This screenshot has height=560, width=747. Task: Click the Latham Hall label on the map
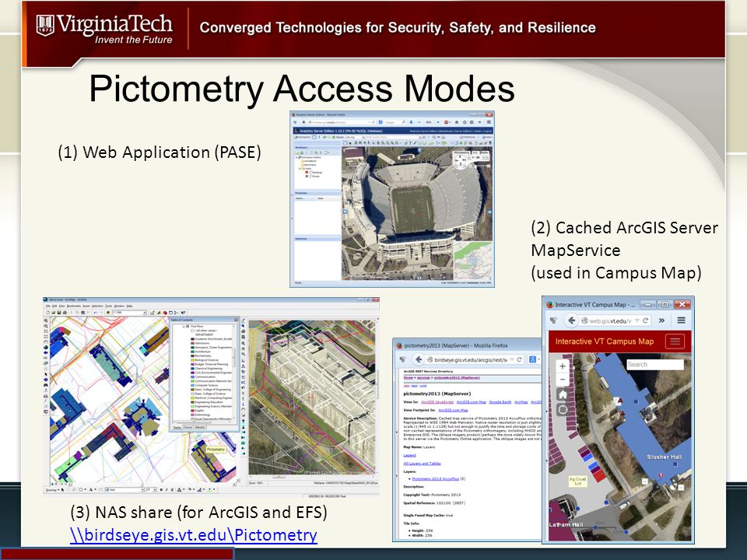(566, 524)
